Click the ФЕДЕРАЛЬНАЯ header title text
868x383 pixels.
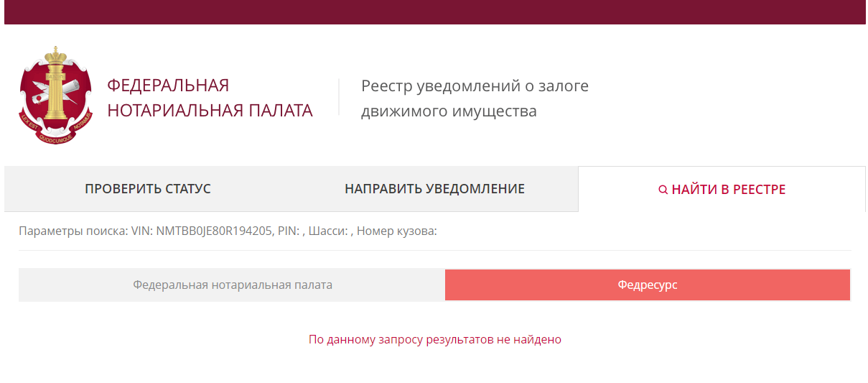(x=168, y=86)
